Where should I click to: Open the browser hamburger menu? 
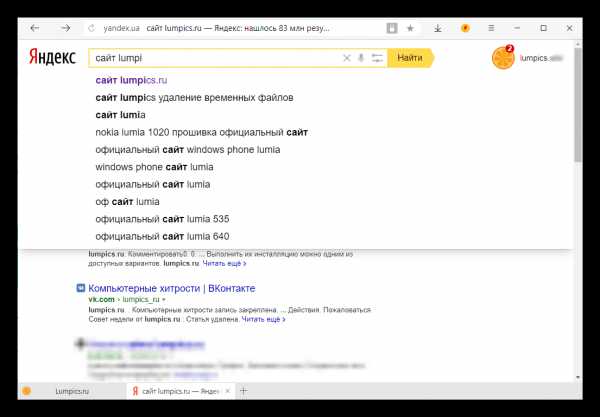(x=491, y=28)
